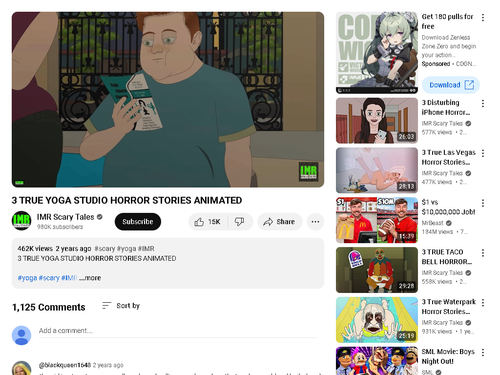Open options menu for Taco Bell Horror video

click(483, 253)
